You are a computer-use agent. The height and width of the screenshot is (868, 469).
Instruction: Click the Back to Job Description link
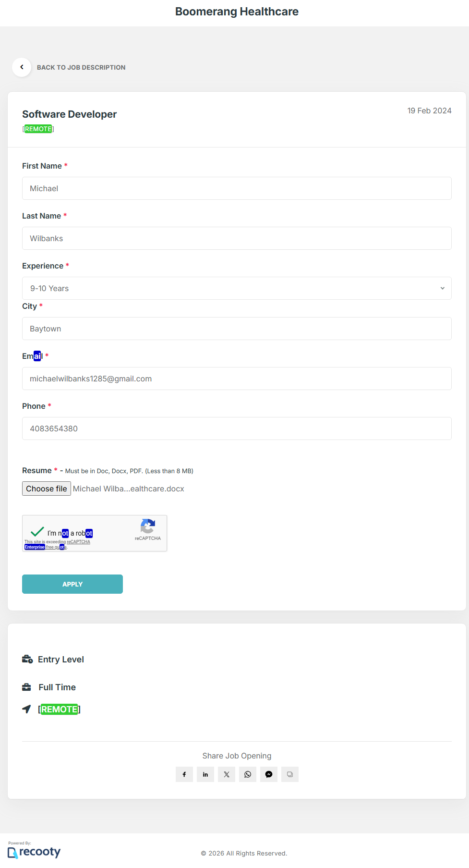81,68
